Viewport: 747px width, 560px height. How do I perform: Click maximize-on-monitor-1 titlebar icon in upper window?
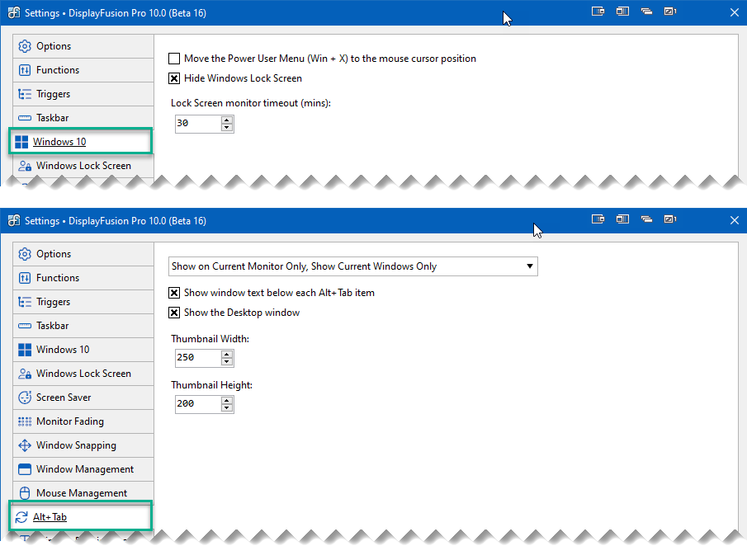[670, 12]
